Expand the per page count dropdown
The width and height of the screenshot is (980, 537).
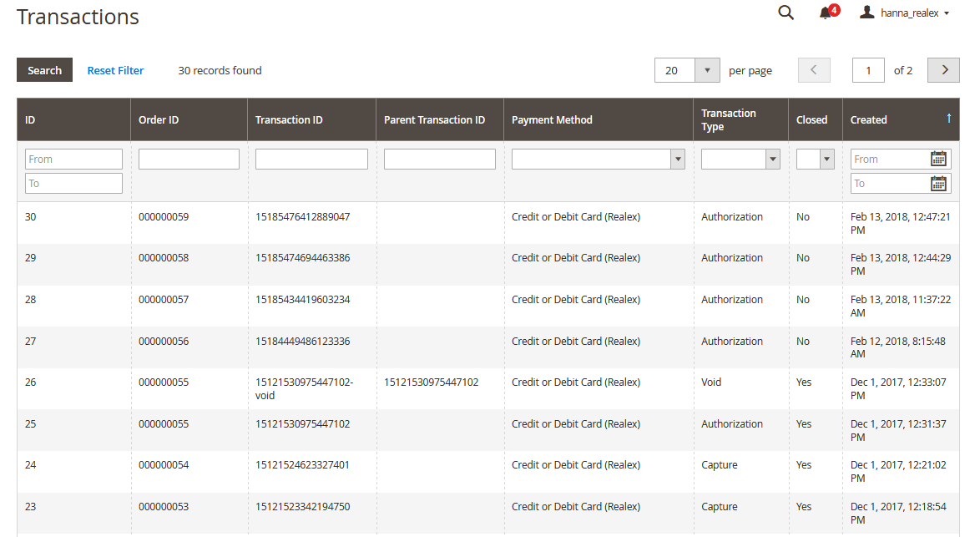(707, 70)
